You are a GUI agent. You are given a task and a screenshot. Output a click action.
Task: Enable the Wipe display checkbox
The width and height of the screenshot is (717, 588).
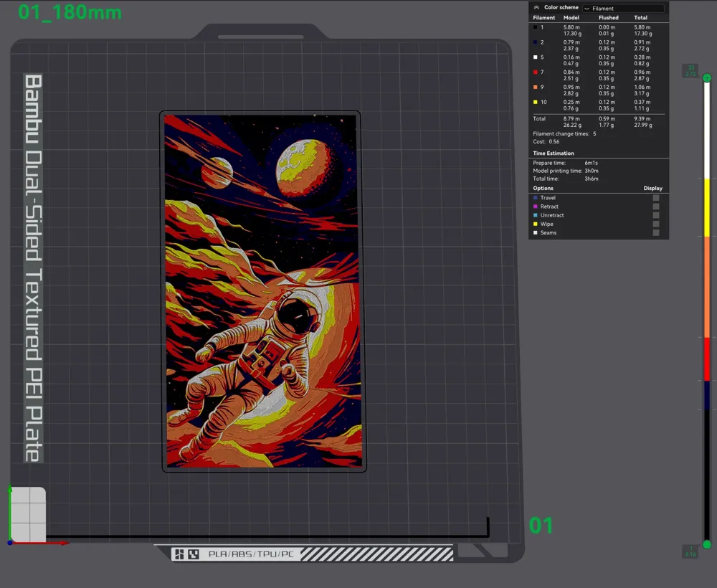tap(655, 224)
